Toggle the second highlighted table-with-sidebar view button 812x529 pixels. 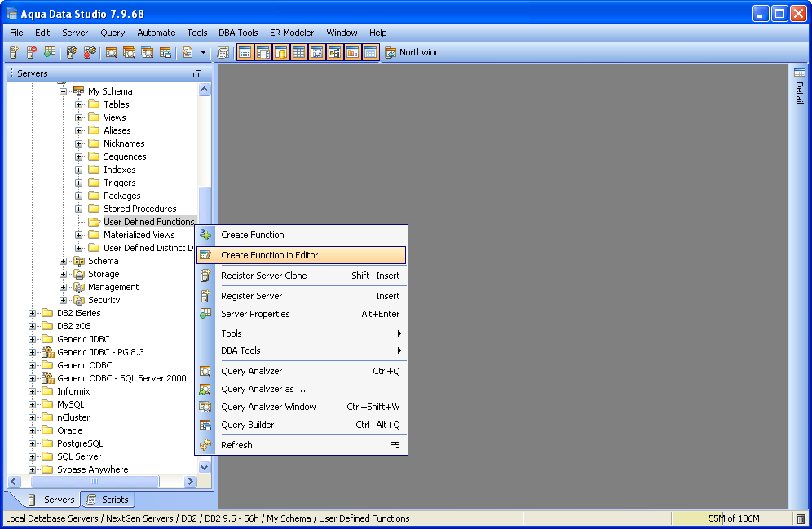[x=263, y=52]
